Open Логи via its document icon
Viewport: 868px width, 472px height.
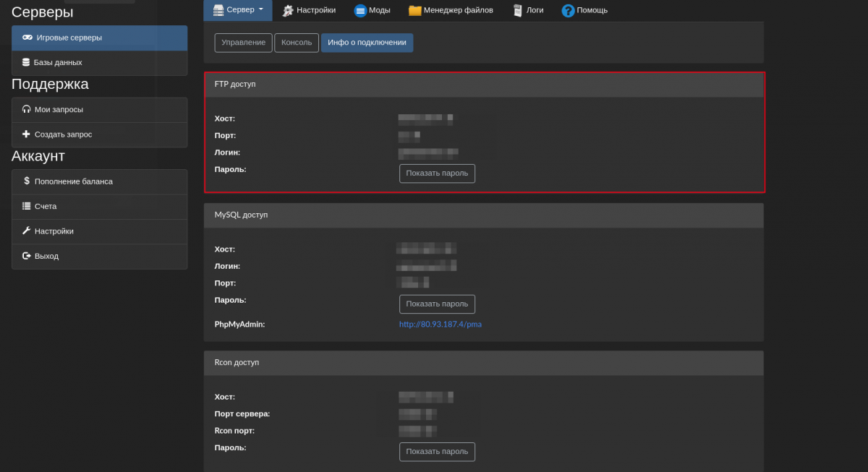click(517, 10)
